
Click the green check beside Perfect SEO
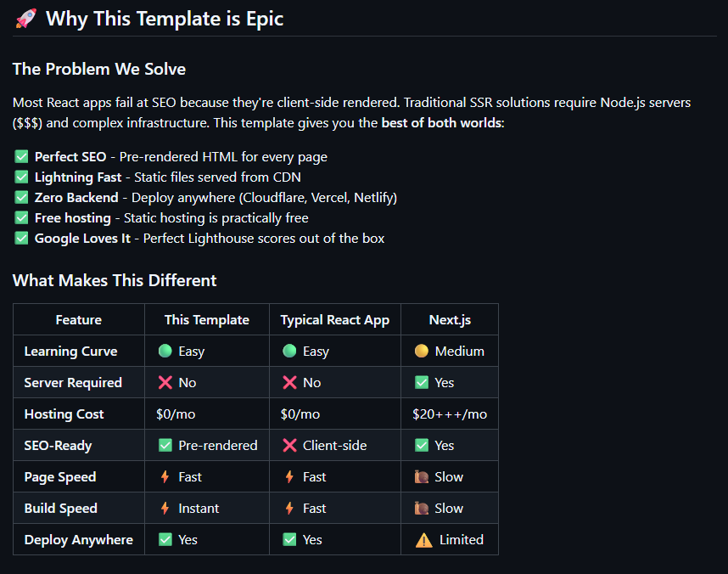click(21, 156)
